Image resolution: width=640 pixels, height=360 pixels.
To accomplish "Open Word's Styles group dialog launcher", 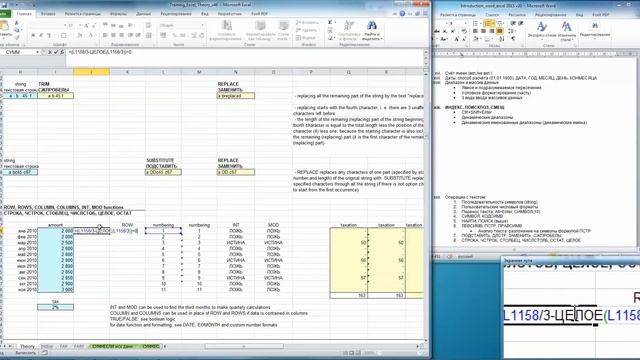I will coord(575,46).
